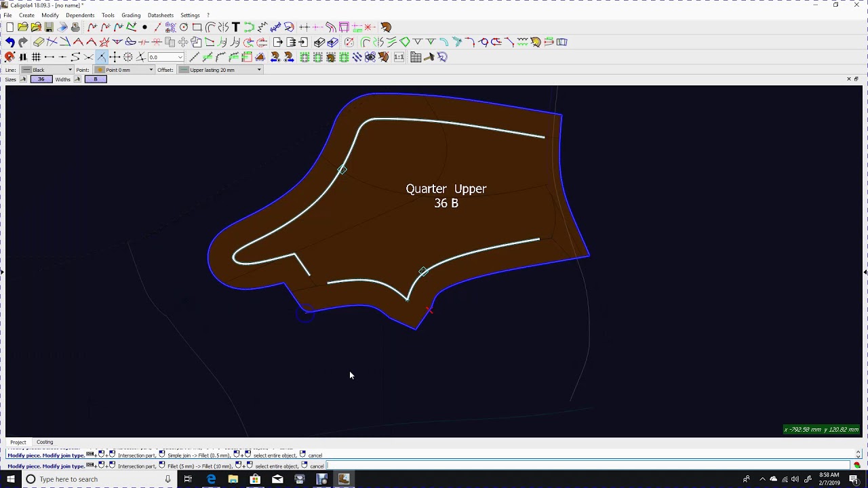The height and width of the screenshot is (488, 868).
Task: Open the Create menu
Action: click(x=26, y=15)
